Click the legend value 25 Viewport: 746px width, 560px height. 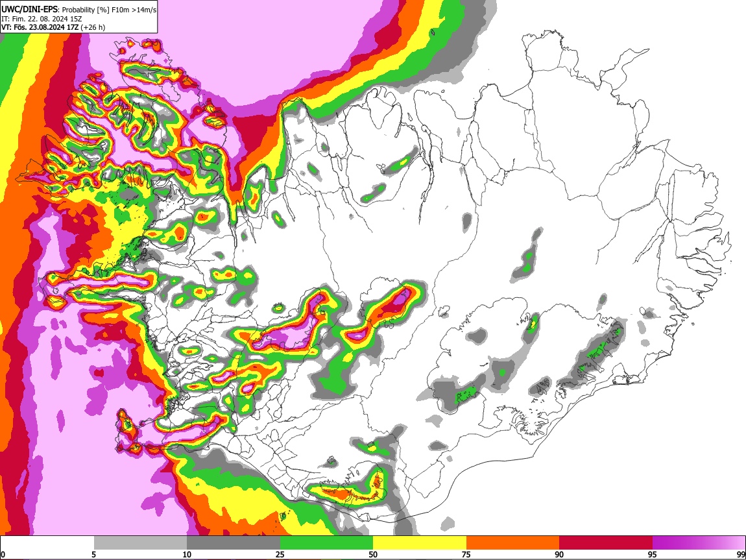280,554
